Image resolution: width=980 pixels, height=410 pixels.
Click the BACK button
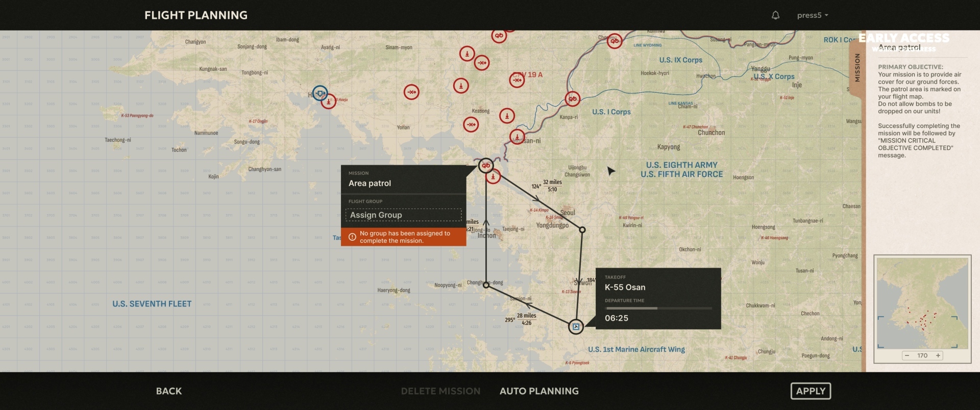(x=169, y=391)
